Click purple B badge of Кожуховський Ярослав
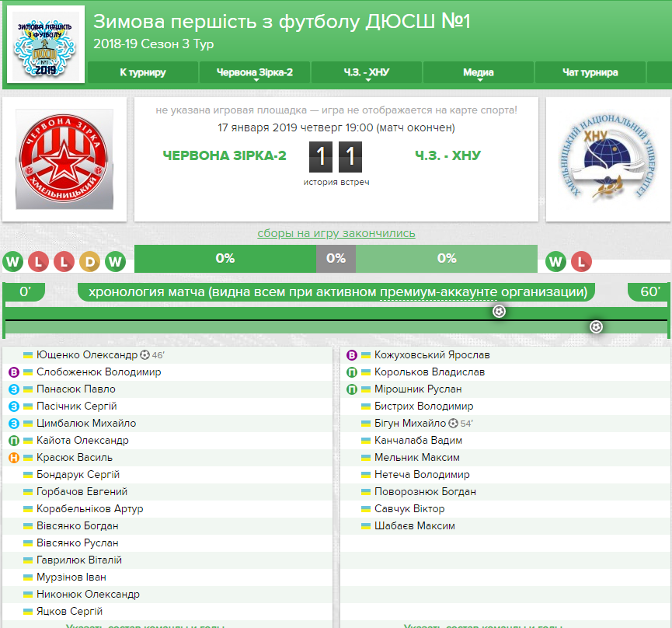The image size is (672, 628). (352, 355)
